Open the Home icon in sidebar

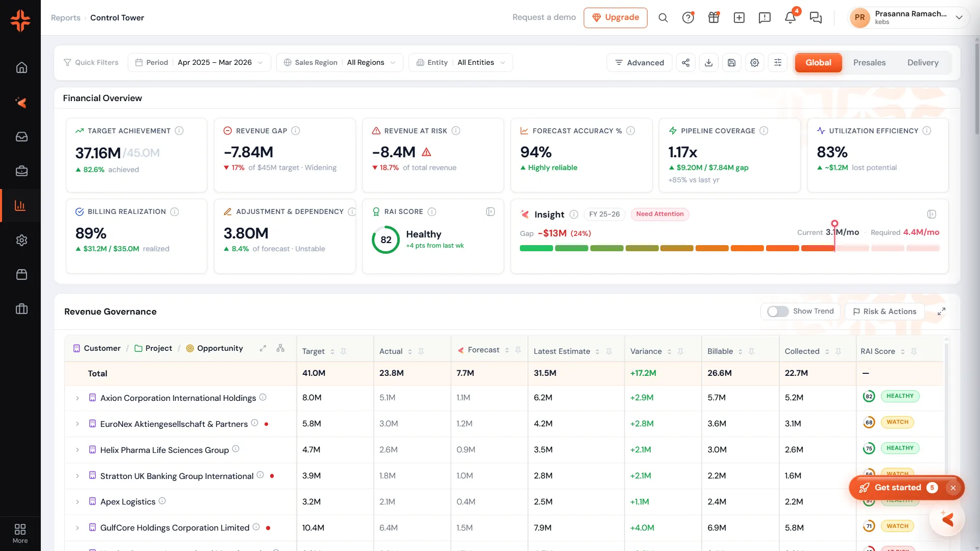(21, 67)
